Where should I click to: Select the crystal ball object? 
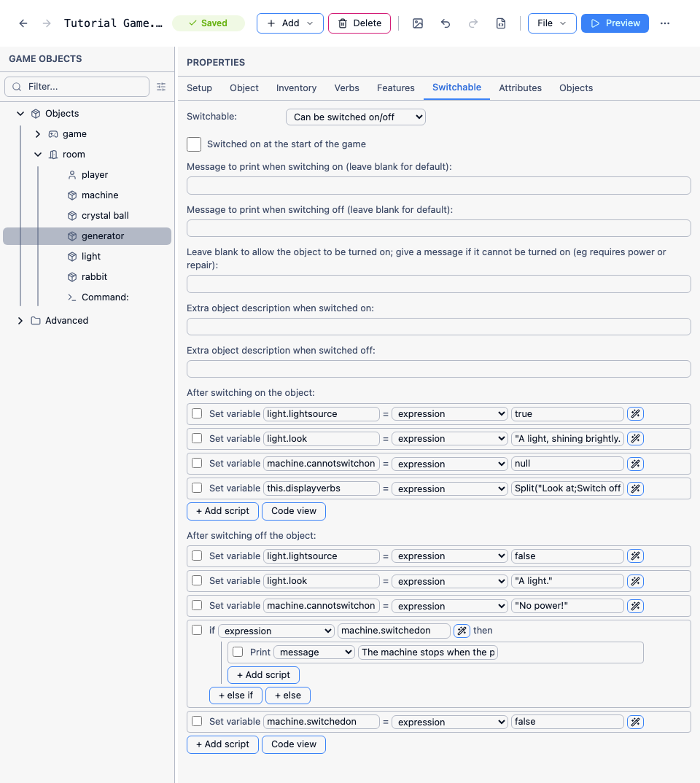coord(105,216)
